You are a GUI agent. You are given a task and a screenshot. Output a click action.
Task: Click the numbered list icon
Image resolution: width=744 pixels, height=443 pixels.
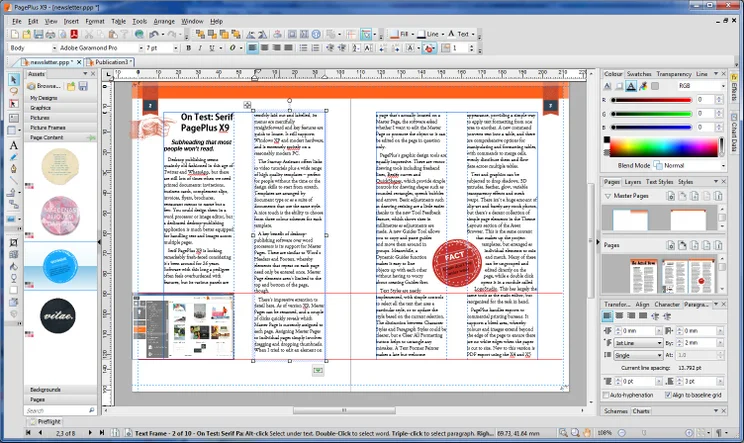(x=315, y=48)
